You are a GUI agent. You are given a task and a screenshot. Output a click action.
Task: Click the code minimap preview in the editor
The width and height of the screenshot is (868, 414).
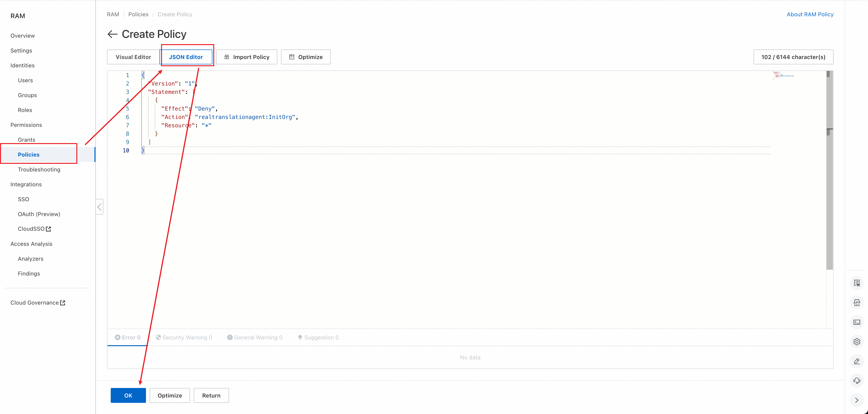pos(784,75)
